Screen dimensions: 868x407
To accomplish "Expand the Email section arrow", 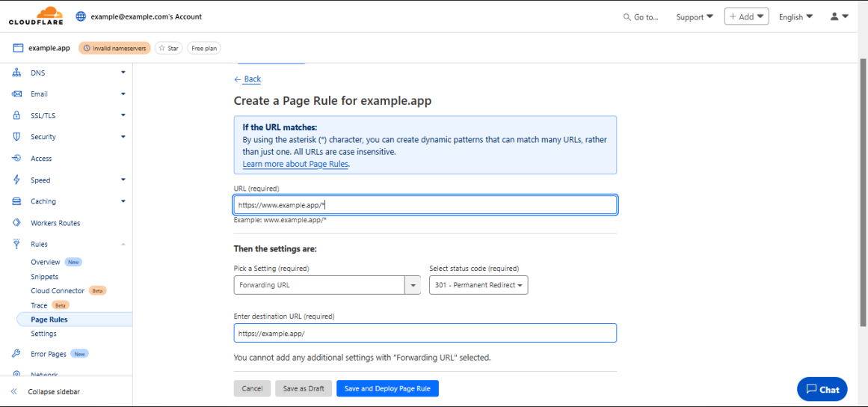I will [x=123, y=94].
